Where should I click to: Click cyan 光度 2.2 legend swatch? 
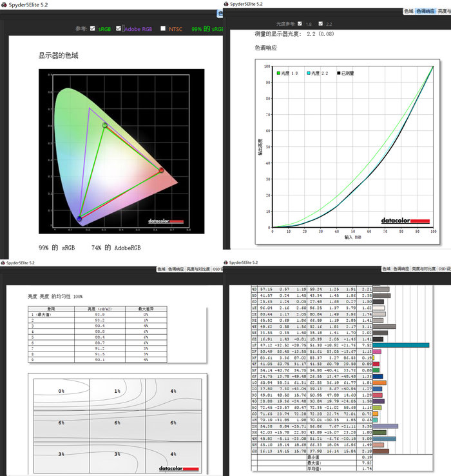(x=309, y=73)
